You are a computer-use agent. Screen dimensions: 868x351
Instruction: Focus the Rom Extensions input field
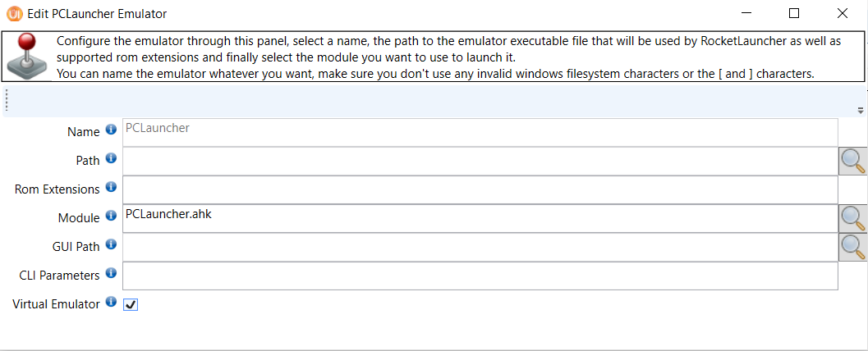click(480, 189)
